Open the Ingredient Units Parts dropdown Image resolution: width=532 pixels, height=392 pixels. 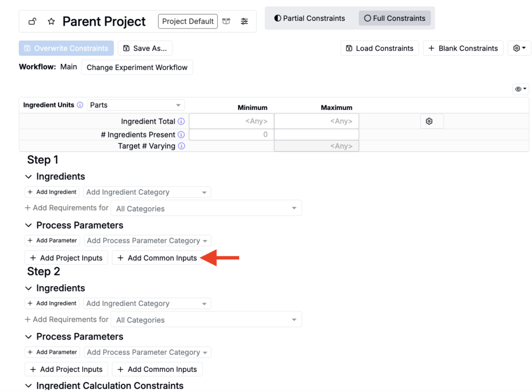(x=136, y=105)
